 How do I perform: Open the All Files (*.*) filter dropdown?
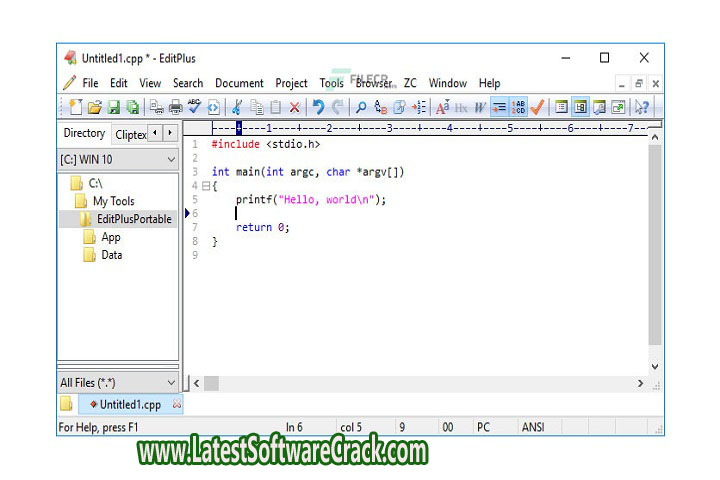point(118,382)
